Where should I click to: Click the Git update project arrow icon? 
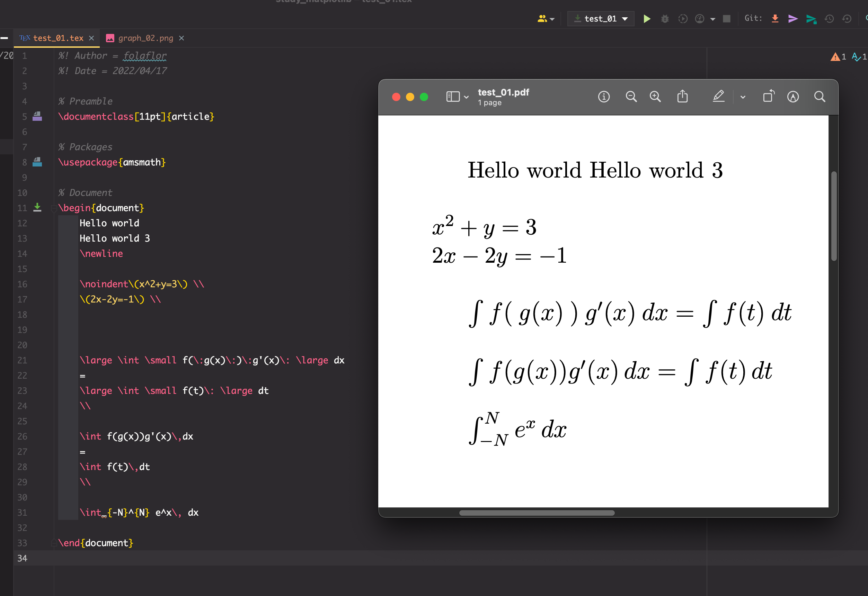(x=775, y=19)
